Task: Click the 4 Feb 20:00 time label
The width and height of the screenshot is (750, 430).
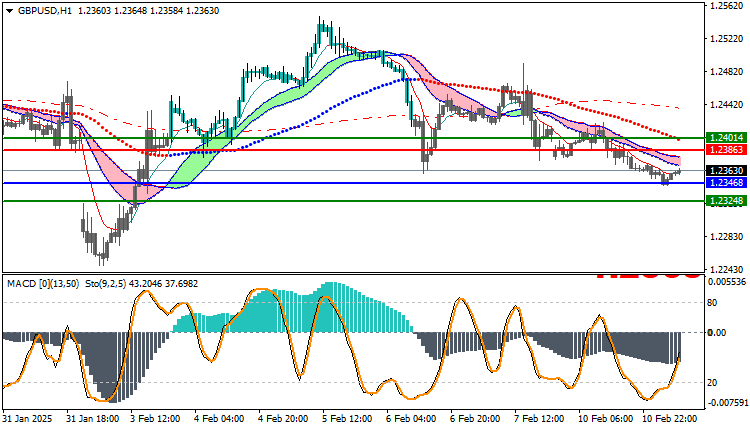Action: tap(284, 419)
